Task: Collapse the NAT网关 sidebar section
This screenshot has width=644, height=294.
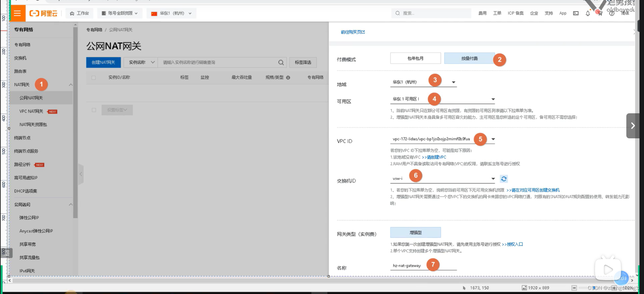Action: point(70,84)
